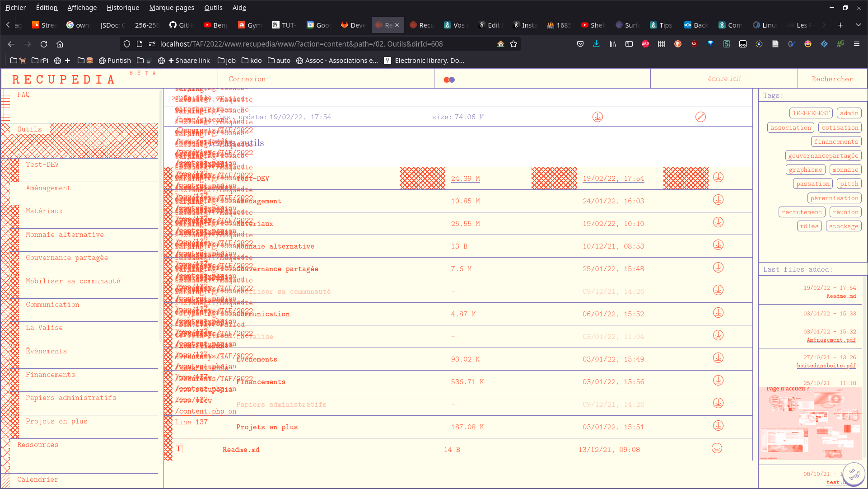
Task: Toggle the red-purple dots theme switch
Action: point(449,80)
